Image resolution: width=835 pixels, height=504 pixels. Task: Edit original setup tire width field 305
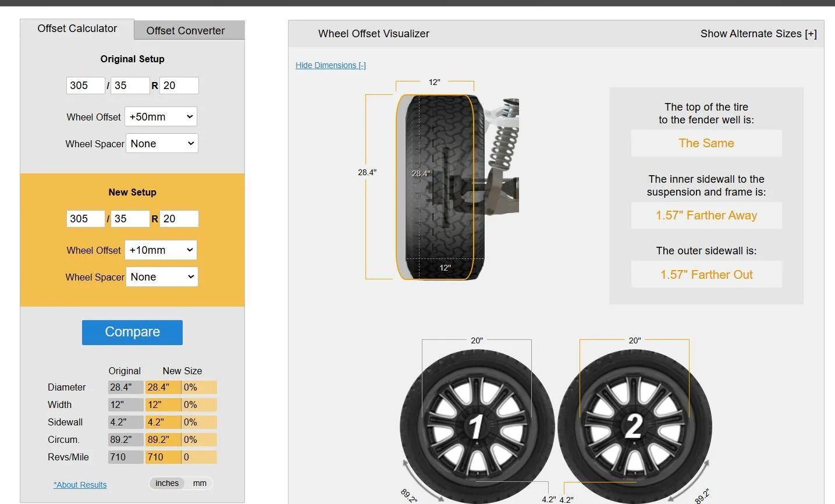point(86,86)
